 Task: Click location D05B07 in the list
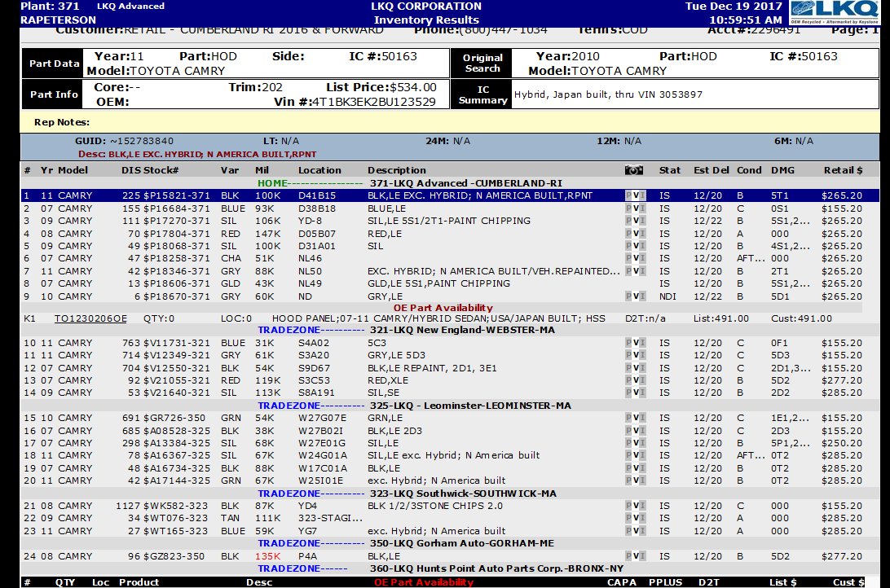(x=317, y=234)
